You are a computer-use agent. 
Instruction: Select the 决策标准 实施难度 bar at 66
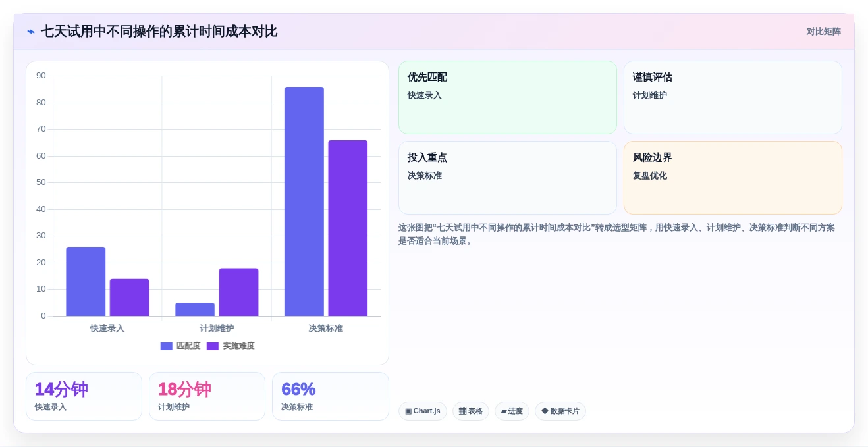[348, 228]
